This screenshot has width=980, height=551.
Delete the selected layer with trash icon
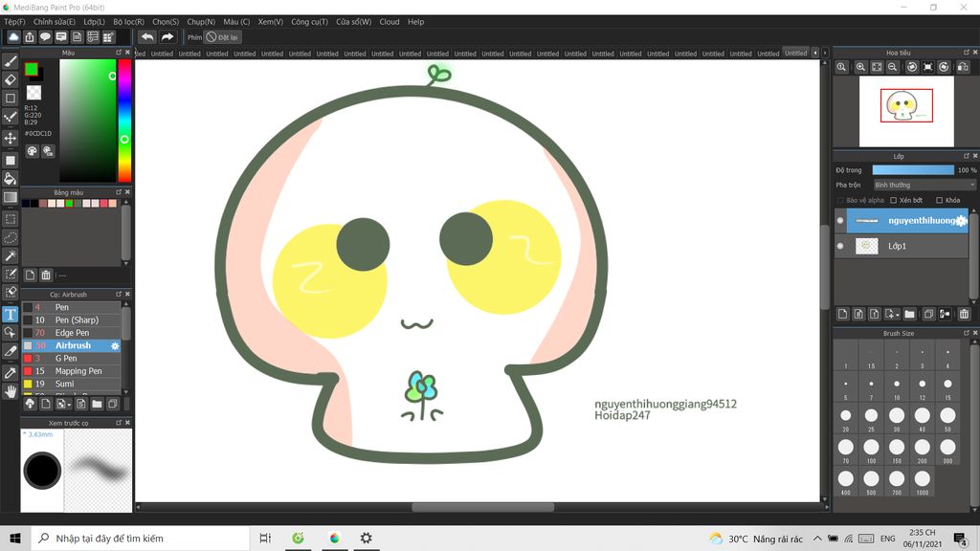click(964, 314)
